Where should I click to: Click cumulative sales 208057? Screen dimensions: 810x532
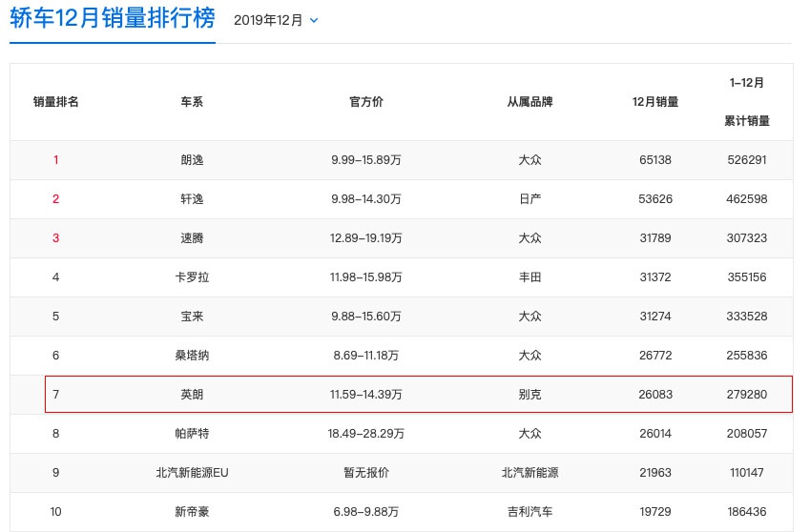tap(747, 434)
